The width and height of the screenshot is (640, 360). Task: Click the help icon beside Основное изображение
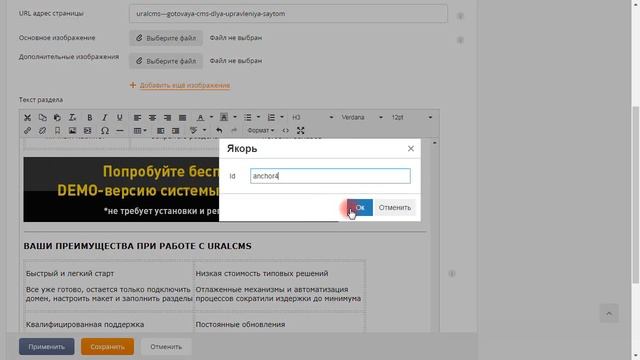click(460, 40)
